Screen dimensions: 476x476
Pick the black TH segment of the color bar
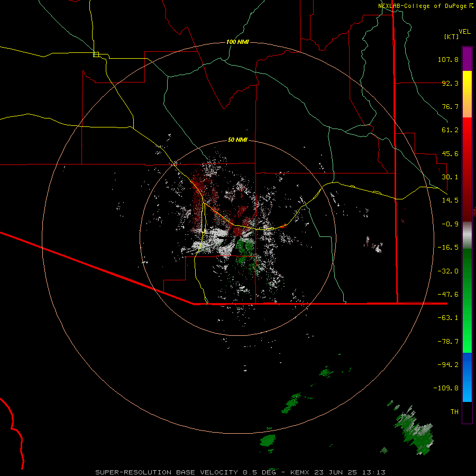tap(467, 412)
